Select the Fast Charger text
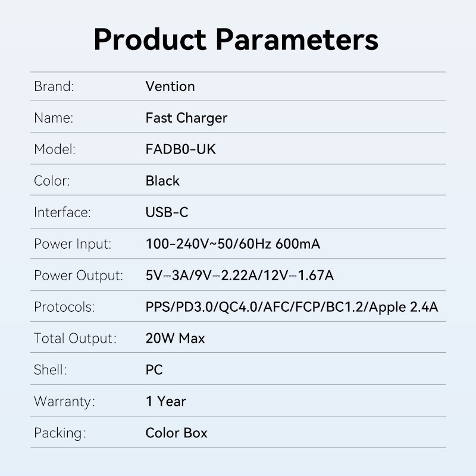Viewport: 476px width, 476px height. [x=186, y=118]
